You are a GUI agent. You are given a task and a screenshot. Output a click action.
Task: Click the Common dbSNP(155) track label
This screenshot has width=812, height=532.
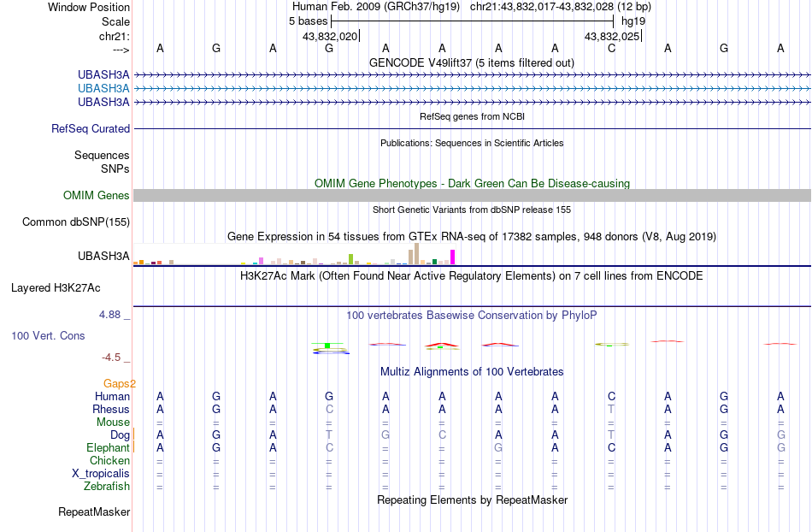(75, 222)
